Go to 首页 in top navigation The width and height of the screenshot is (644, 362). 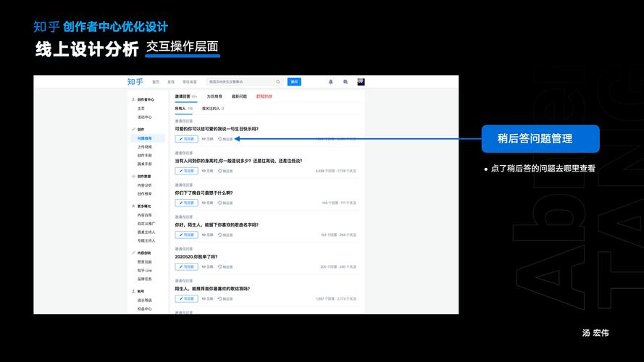coord(156,82)
